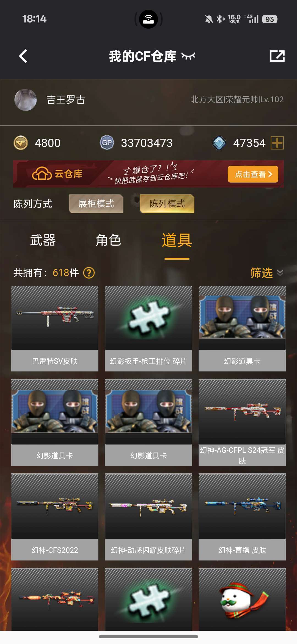Select the 角色 tab
Viewport: 297px width, 644px height.
pos(108,240)
